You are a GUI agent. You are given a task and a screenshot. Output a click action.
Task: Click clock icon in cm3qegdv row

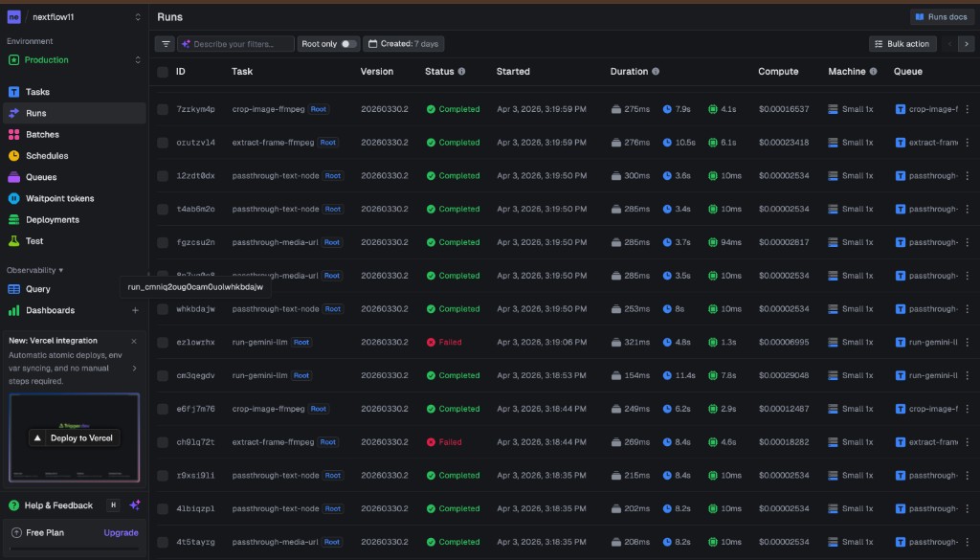tap(667, 375)
